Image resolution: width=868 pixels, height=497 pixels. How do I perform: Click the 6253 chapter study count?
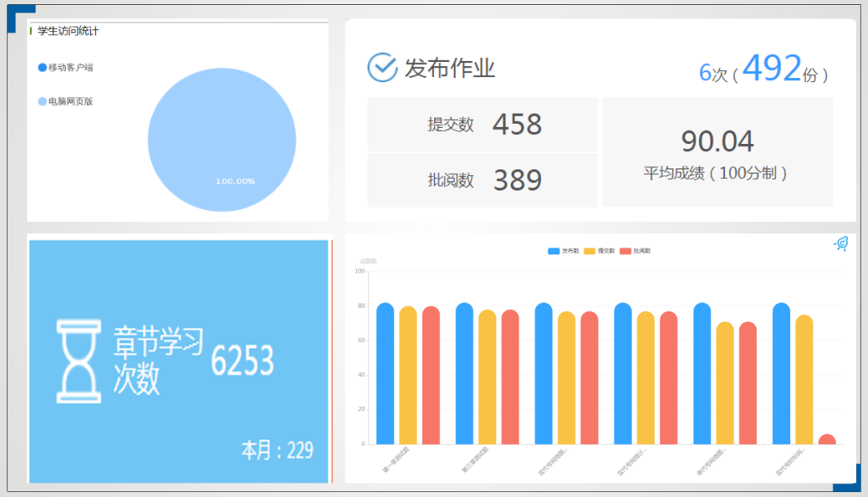click(242, 362)
